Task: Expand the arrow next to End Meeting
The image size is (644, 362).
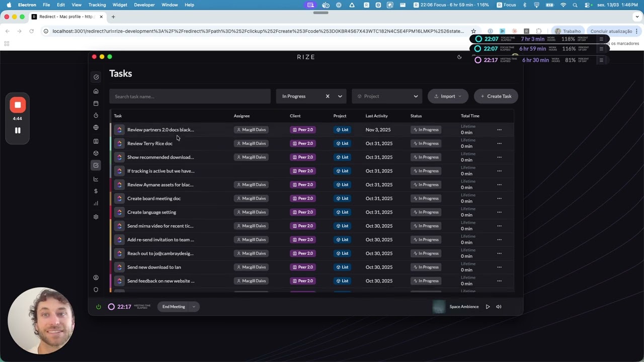Action: (x=194, y=307)
